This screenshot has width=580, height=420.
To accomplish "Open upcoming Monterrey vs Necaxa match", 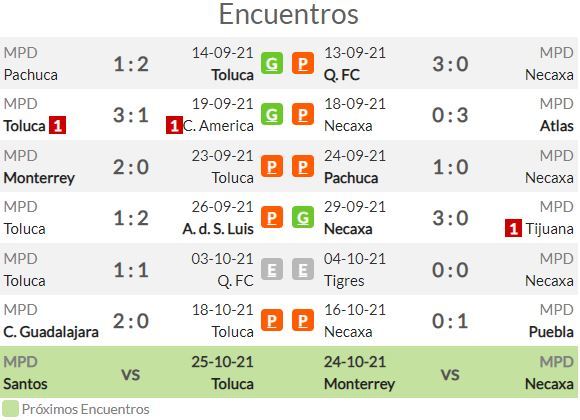I will pyautogui.click(x=450, y=374).
